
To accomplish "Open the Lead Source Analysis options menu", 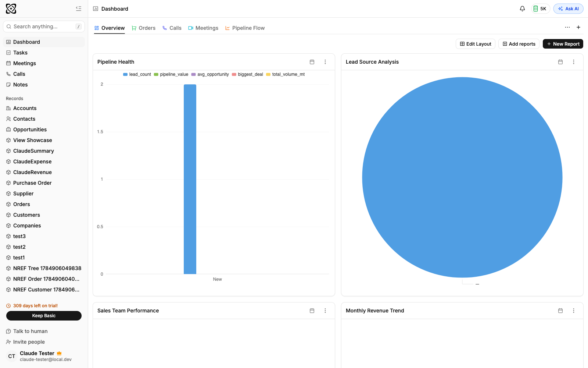I will tap(574, 62).
